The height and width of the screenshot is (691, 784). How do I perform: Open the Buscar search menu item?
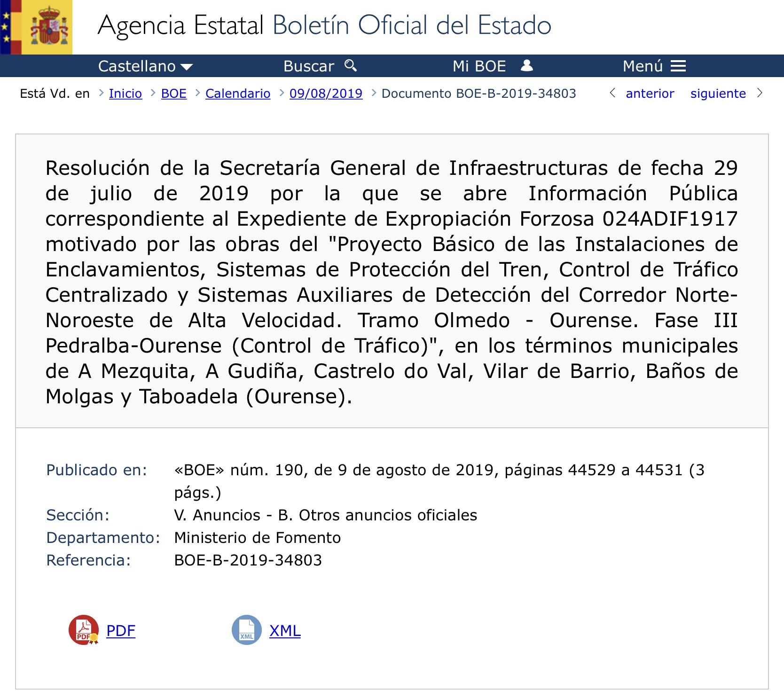tap(320, 66)
